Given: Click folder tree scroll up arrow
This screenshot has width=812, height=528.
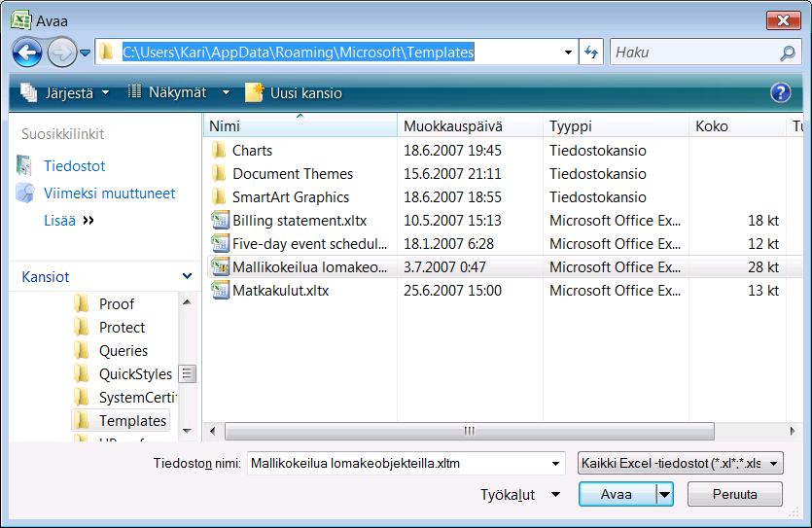Looking at the screenshot, I should (x=187, y=301).
